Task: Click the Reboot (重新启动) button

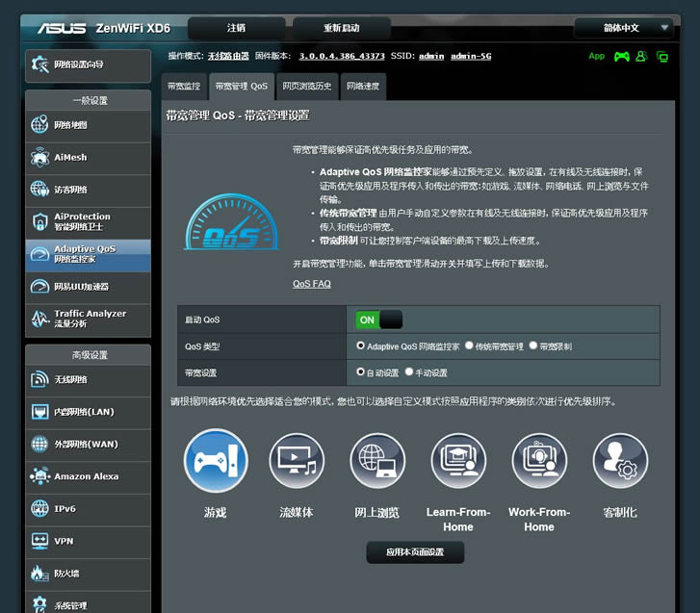Action: click(x=342, y=28)
